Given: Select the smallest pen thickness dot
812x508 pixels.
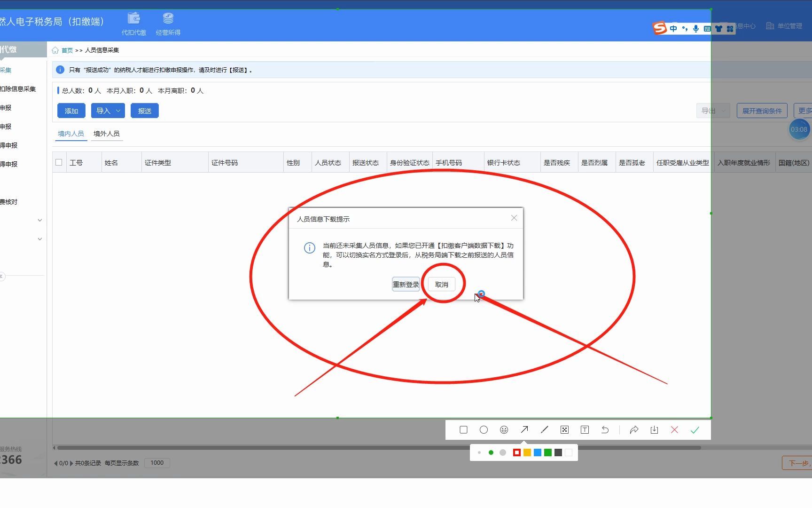Looking at the screenshot, I should click(479, 452).
